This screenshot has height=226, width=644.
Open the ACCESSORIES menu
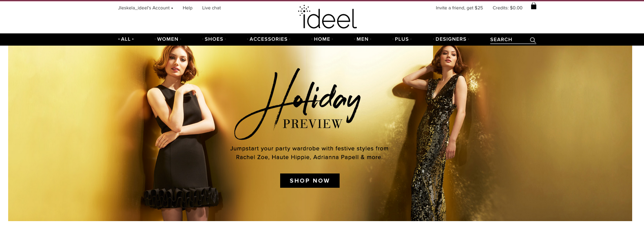pyautogui.click(x=268, y=39)
